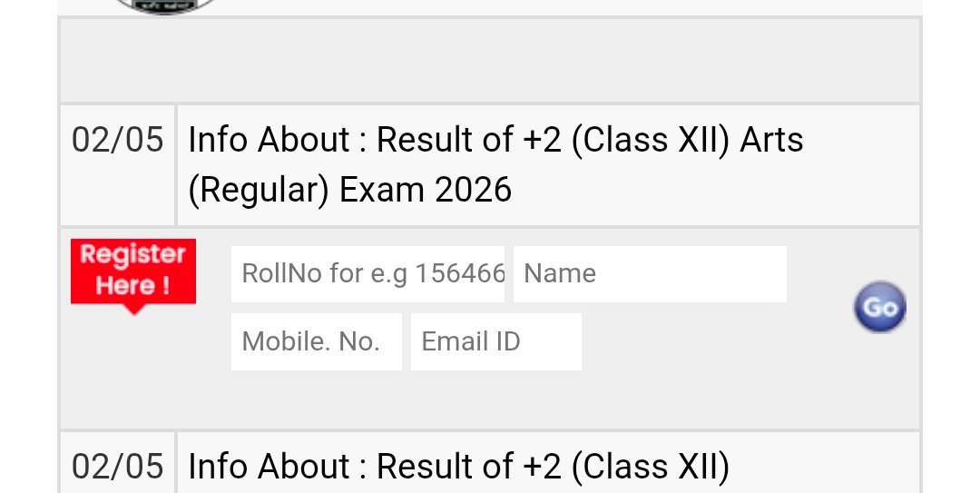Click the red pointer below Register Here
The width and height of the screenshot is (980, 493).
133,309
